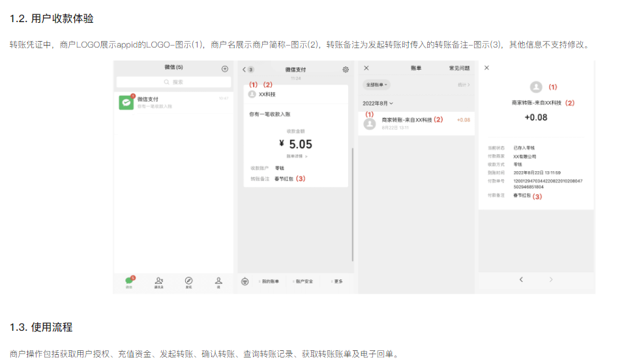Click the keyboard toggle icon beside 我的账单

click(x=245, y=281)
